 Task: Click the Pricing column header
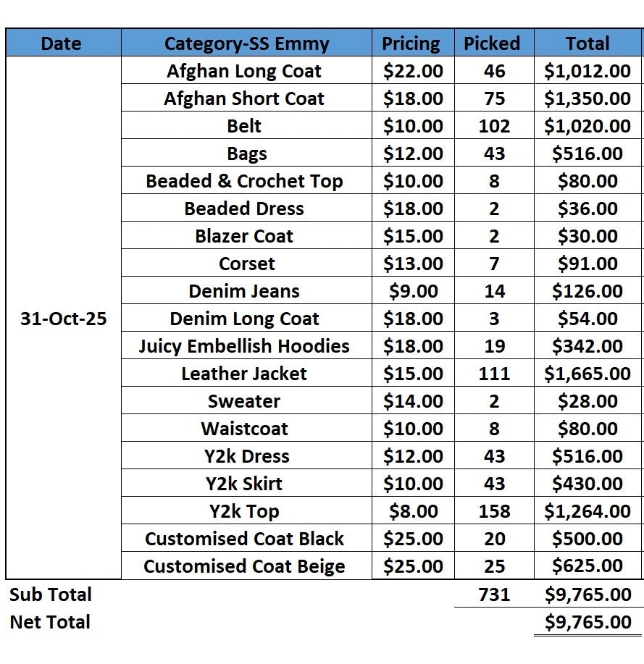(x=413, y=43)
